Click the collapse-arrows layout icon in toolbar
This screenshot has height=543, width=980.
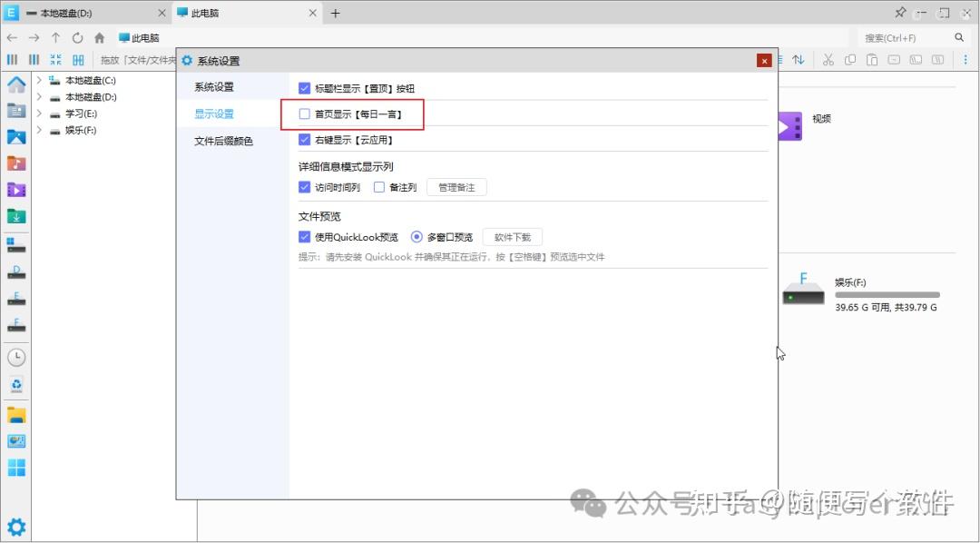coord(55,60)
